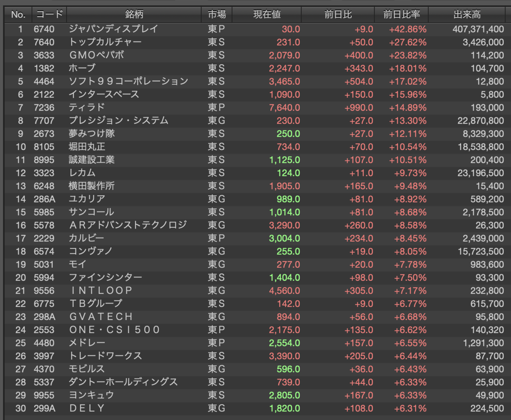The height and width of the screenshot is (420, 511).
Task: Click the モビルス stock name
Action: coord(86,369)
